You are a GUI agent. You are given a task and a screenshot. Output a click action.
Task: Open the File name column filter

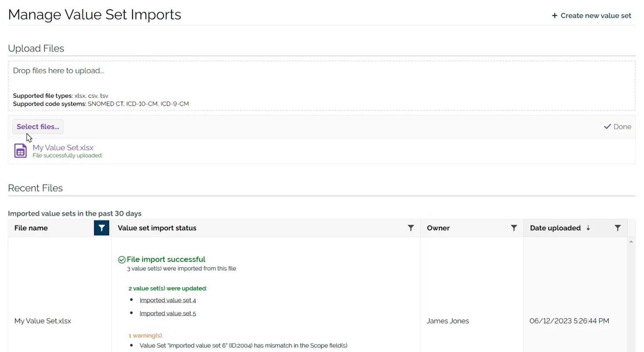point(102,228)
